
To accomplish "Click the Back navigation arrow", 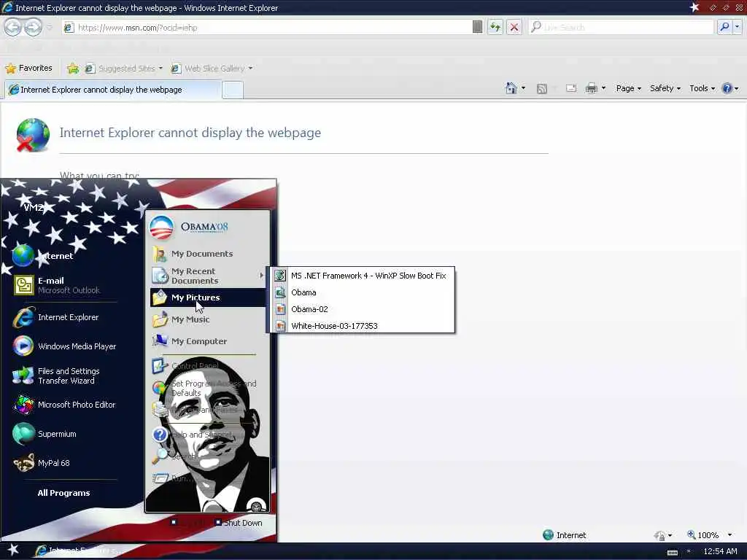I will tap(13, 27).
